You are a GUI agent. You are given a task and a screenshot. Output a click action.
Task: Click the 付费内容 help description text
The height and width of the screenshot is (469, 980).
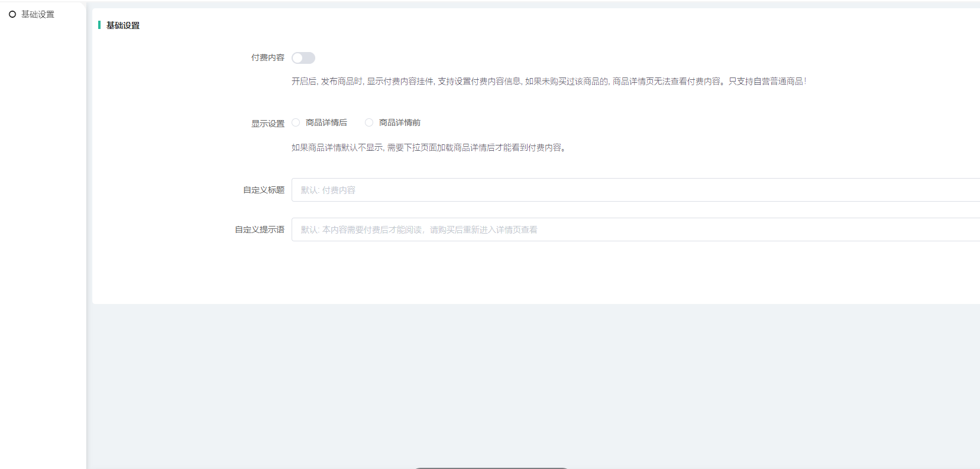[548, 81]
